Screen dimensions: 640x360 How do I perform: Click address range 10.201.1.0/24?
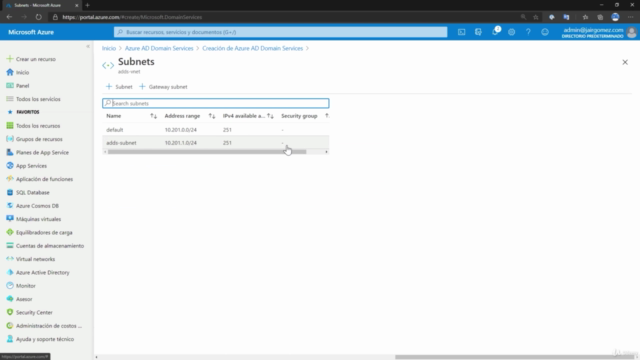181,143
